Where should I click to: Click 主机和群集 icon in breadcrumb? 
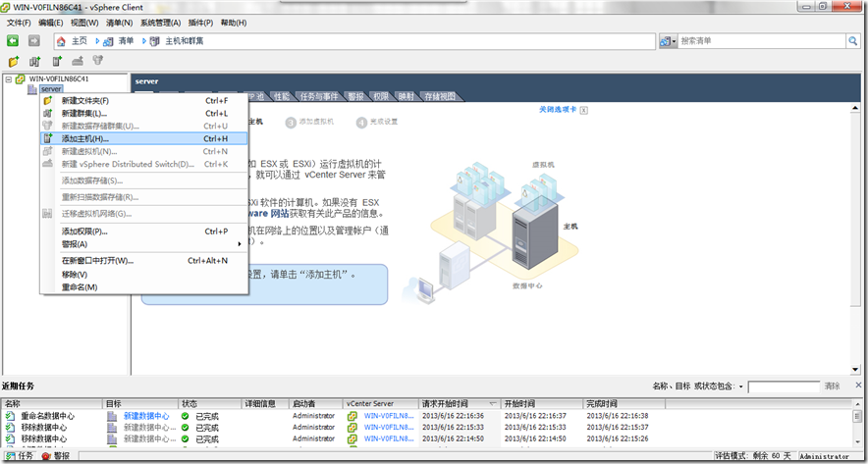pyautogui.click(x=154, y=41)
